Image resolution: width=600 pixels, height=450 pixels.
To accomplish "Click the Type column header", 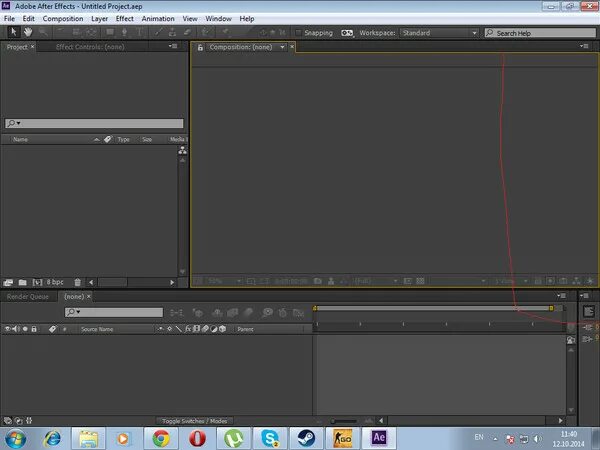I will (123, 139).
